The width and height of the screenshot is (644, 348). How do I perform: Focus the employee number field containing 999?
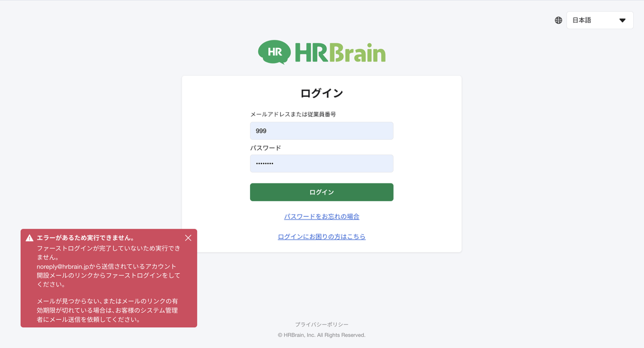(x=322, y=131)
